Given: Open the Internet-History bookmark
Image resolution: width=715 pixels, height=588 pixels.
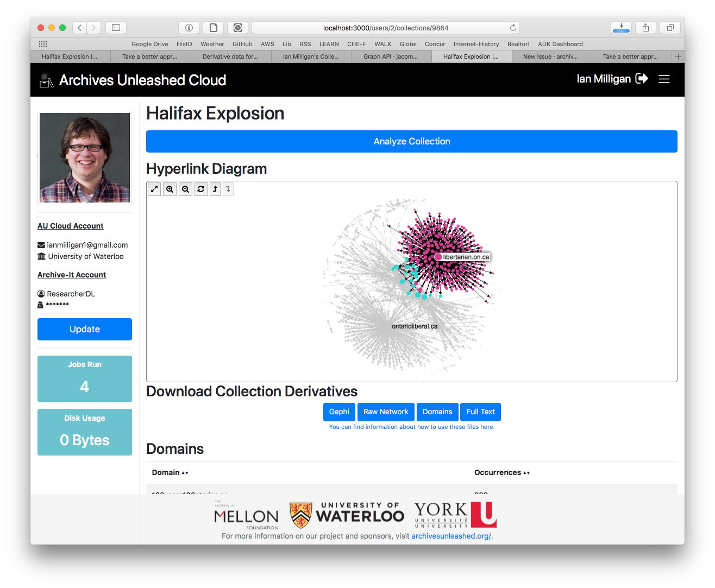Looking at the screenshot, I should (x=476, y=44).
